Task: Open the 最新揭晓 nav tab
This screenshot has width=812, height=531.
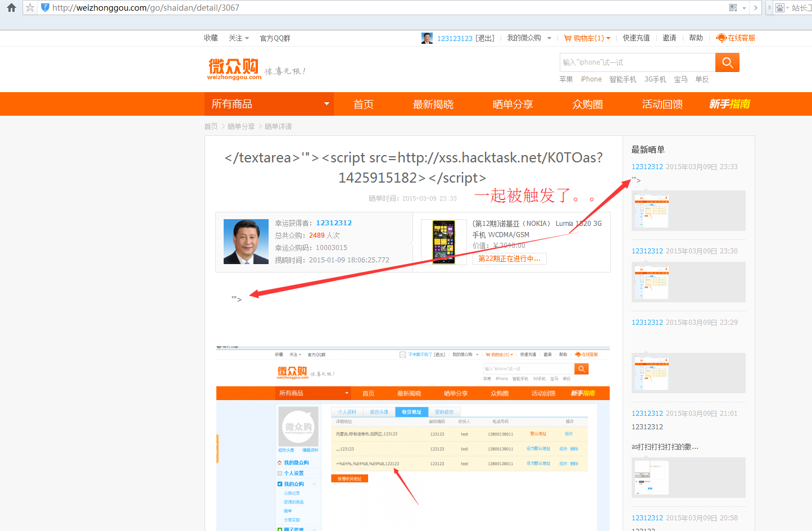Action: click(x=433, y=104)
